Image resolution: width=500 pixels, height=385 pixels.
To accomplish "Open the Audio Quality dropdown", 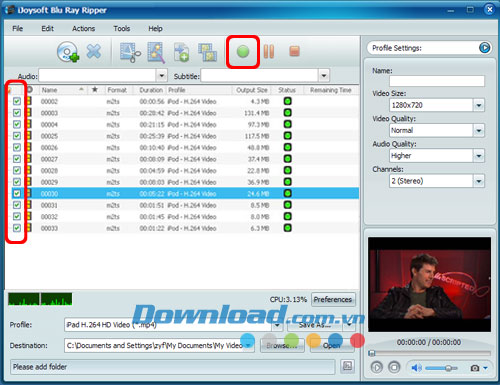I will coord(479,156).
